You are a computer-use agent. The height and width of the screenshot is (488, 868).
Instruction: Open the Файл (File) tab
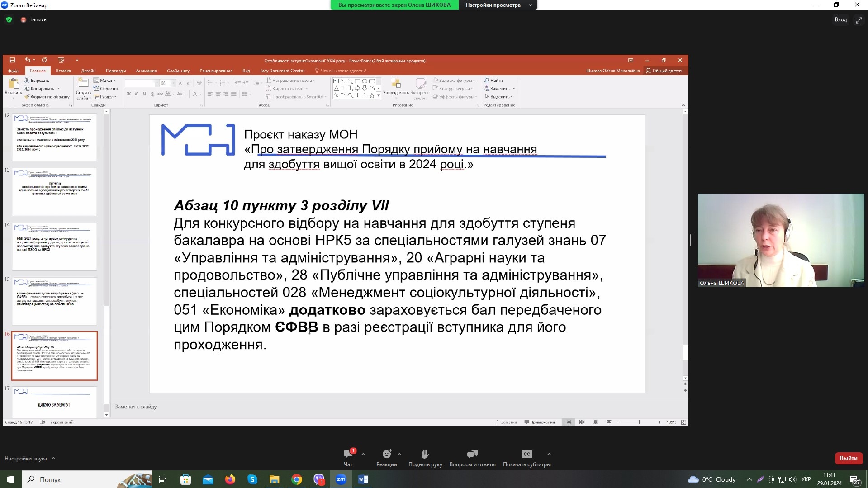coord(13,71)
